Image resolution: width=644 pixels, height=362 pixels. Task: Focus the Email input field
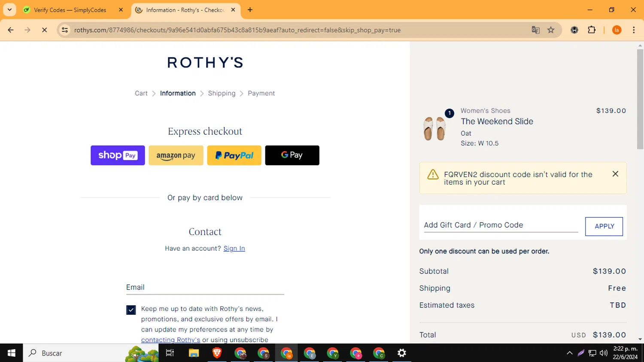click(205, 287)
